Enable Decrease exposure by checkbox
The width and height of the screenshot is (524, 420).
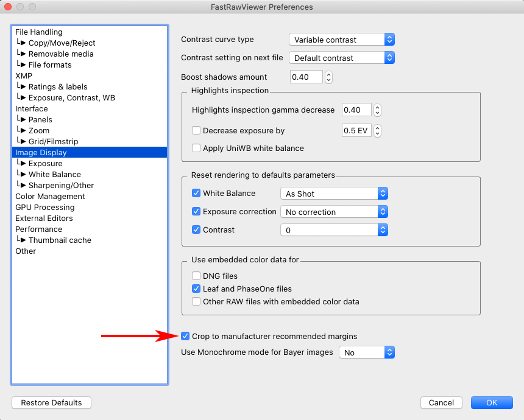(x=196, y=130)
